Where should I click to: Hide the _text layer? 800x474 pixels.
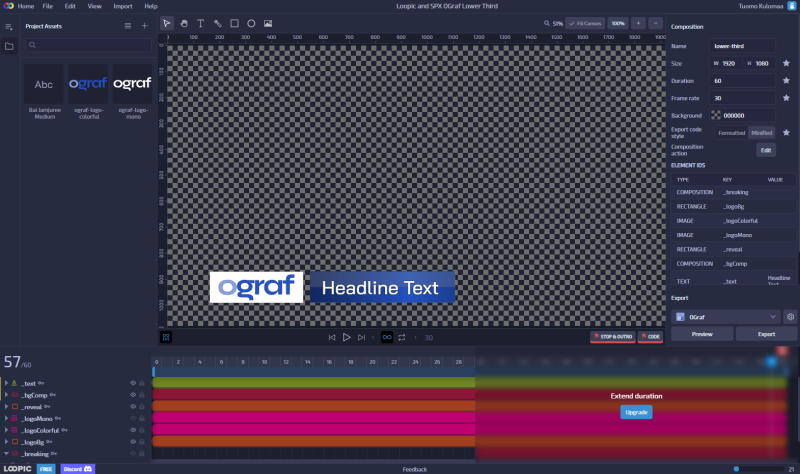tap(133, 383)
